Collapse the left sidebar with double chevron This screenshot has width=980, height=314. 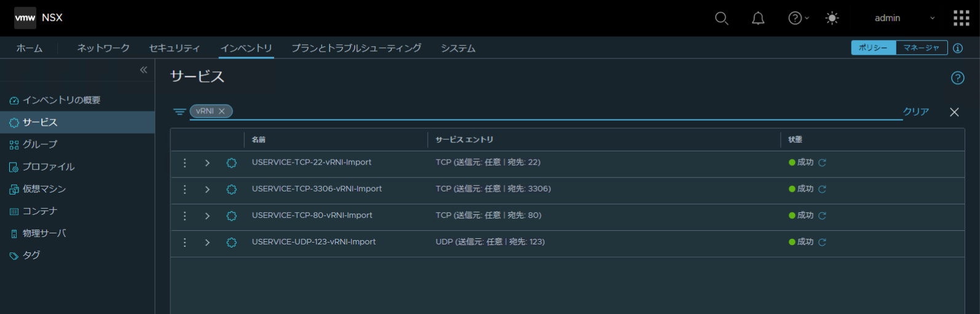point(143,70)
